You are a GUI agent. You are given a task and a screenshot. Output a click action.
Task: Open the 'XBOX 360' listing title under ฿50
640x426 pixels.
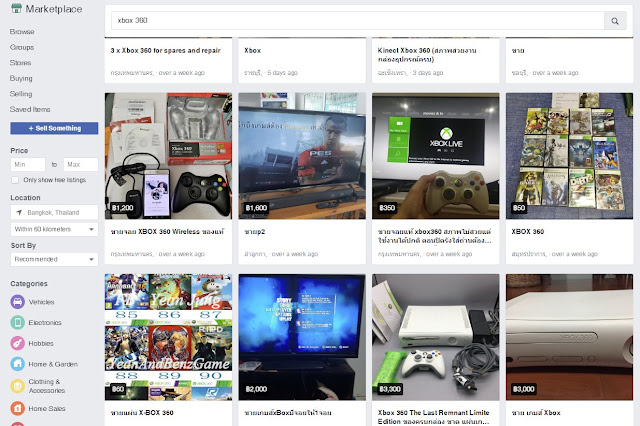(528, 231)
